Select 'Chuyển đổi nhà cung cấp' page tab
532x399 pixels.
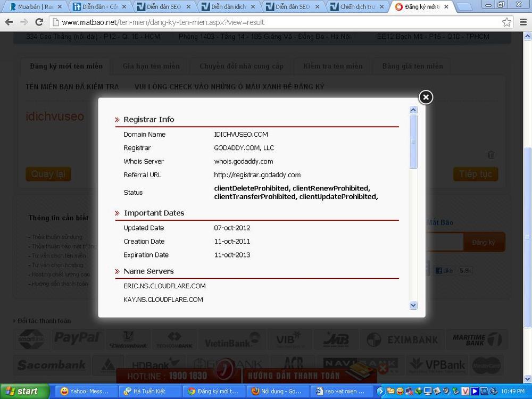point(241,66)
